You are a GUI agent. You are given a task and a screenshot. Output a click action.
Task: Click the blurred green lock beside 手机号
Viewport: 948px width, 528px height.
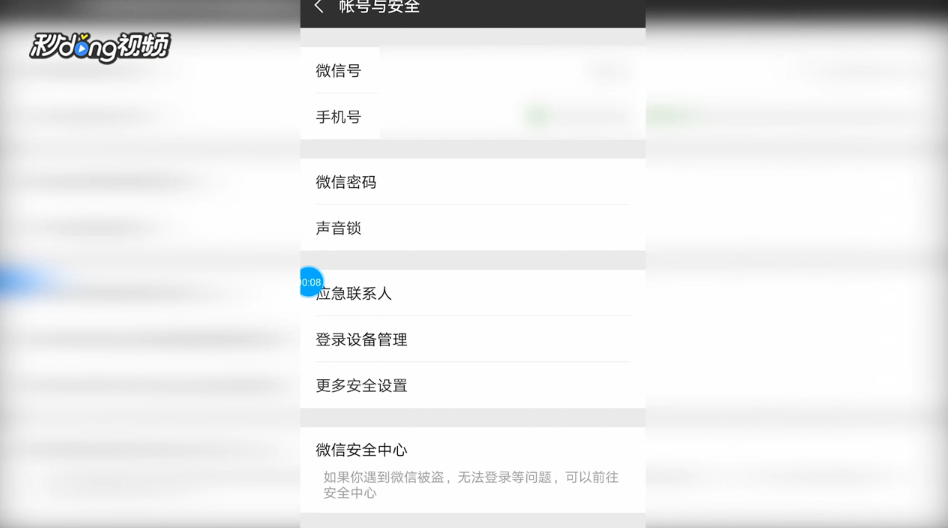(x=536, y=115)
